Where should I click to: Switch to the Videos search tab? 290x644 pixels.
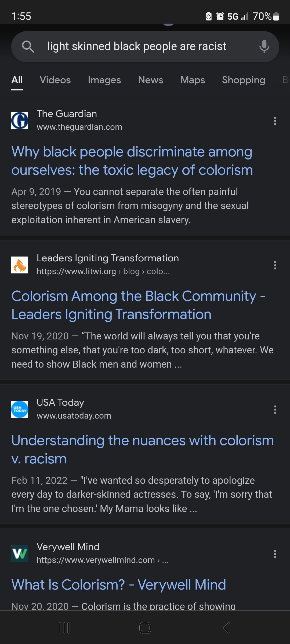coord(55,80)
